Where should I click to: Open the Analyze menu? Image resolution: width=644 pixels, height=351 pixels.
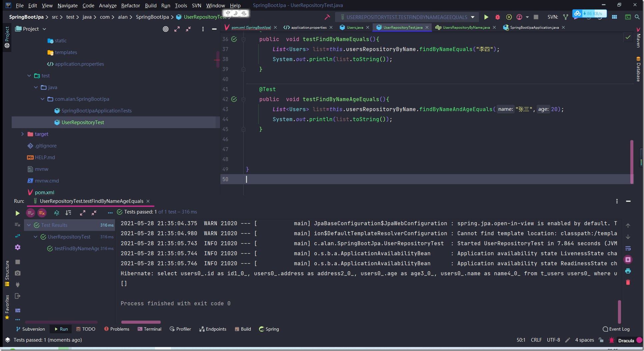[108, 5]
